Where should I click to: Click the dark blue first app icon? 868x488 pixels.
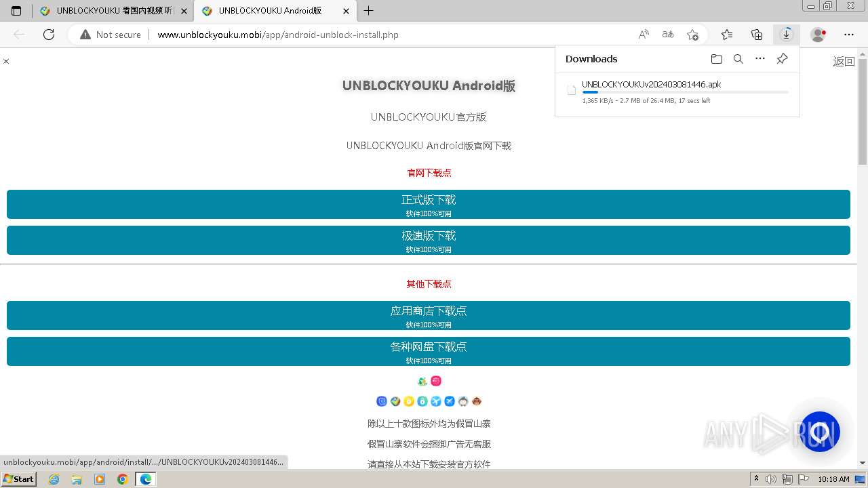382,401
